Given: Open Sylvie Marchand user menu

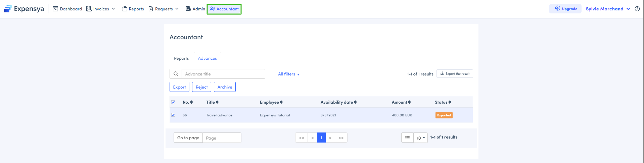Looking at the screenshot, I should [608, 9].
